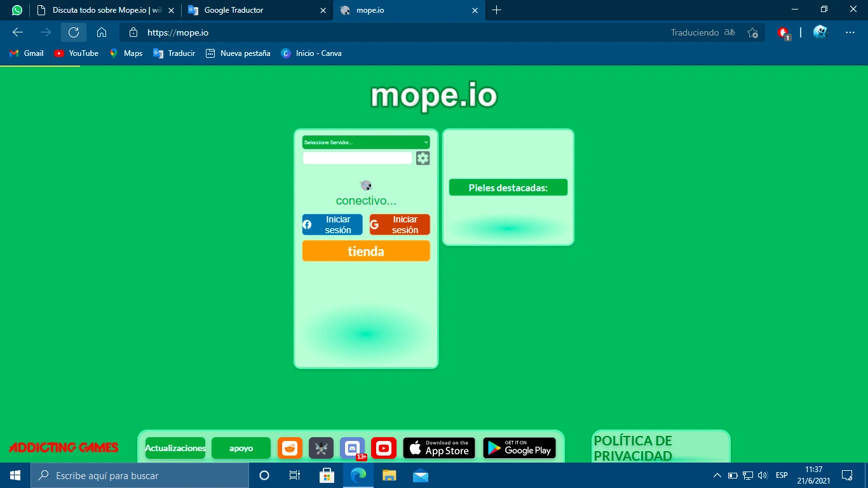Screen dimensions: 868x488
Task: Open the YouTube bookmark in bookmarks bar
Action: [76, 53]
